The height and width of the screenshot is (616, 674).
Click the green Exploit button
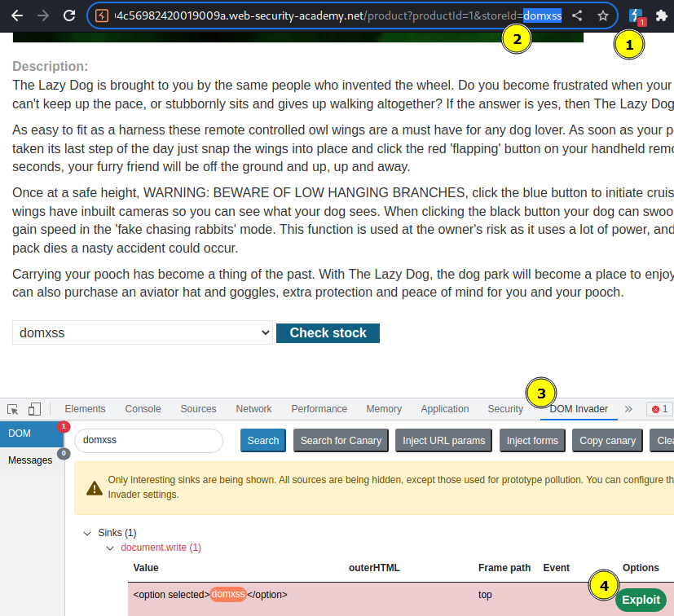pos(641,600)
